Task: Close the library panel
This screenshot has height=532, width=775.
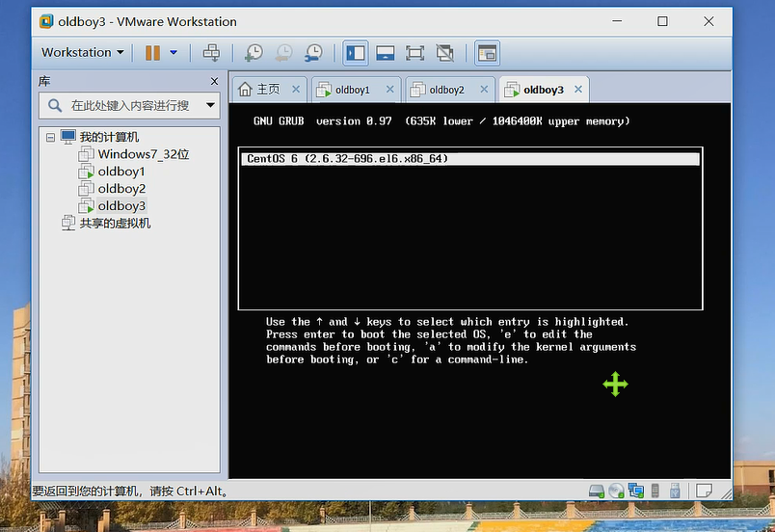Action: pyautogui.click(x=214, y=81)
